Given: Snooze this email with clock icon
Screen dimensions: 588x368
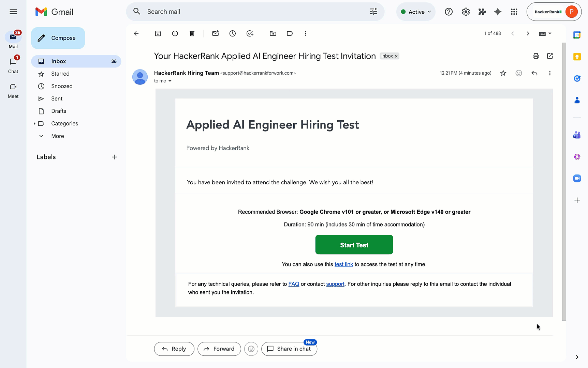Looking at the screenshot, I should click(233, 33).
